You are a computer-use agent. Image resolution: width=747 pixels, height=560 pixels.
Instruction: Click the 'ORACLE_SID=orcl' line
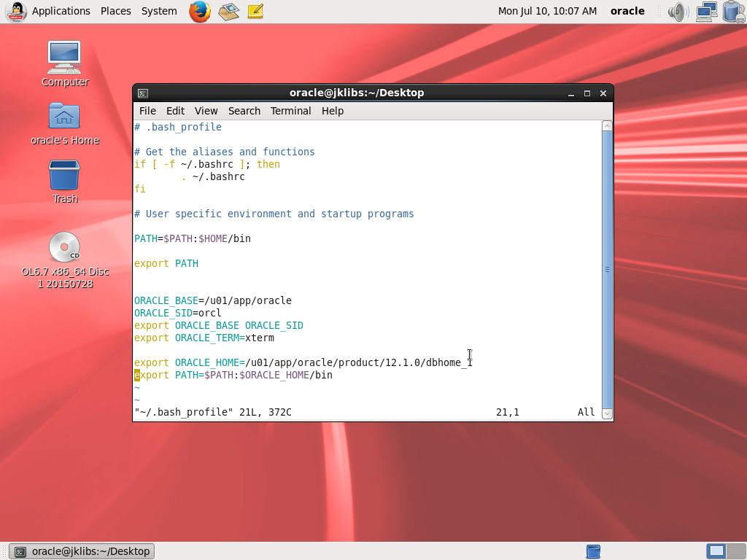tap(178, 313)
